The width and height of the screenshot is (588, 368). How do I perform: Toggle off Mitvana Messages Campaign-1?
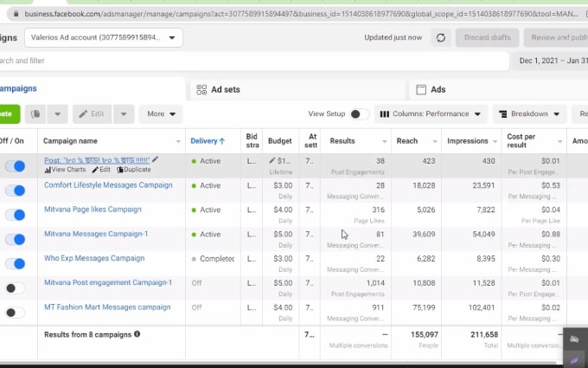pyautogui.click(x=15, y=239)
